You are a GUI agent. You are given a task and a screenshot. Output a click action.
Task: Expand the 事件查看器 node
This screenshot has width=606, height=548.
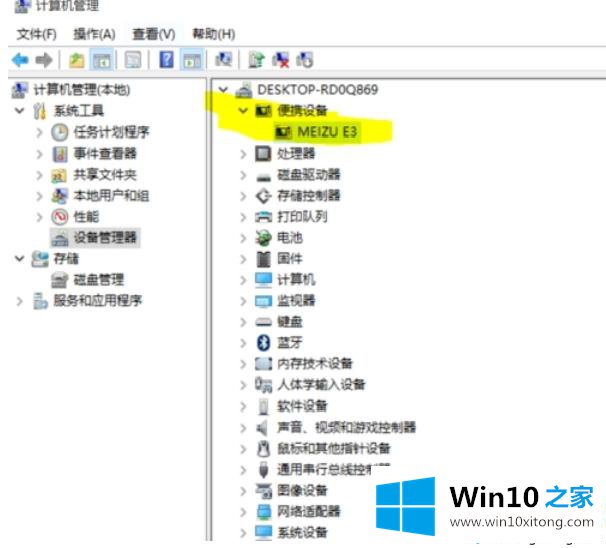[39, 154]
